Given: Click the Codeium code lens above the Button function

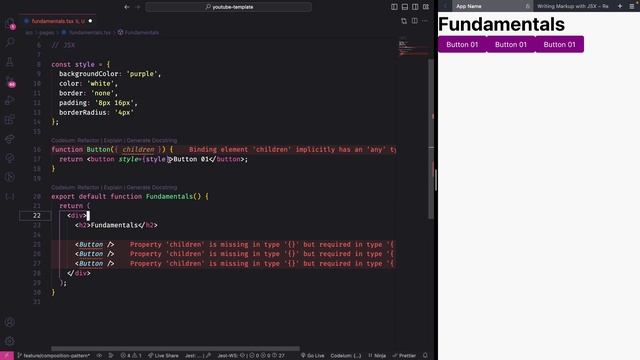Looking at the screenshot, I should 114,140.
